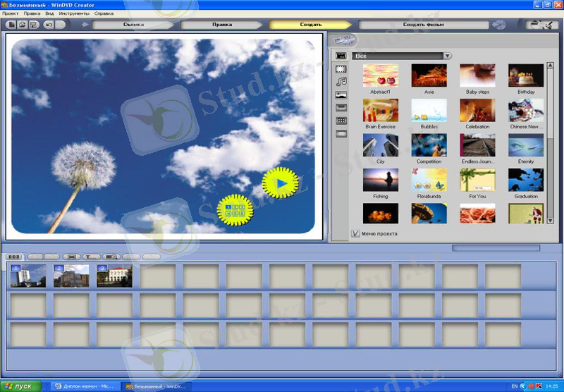Click the text title 'T' storyboard button
This screenshot has width=564, height=392.
91,257
